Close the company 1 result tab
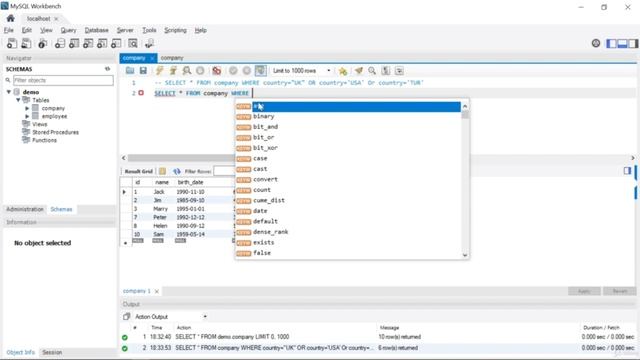The height and width of the screenshot is (360, 640). (x=156, y=291)
